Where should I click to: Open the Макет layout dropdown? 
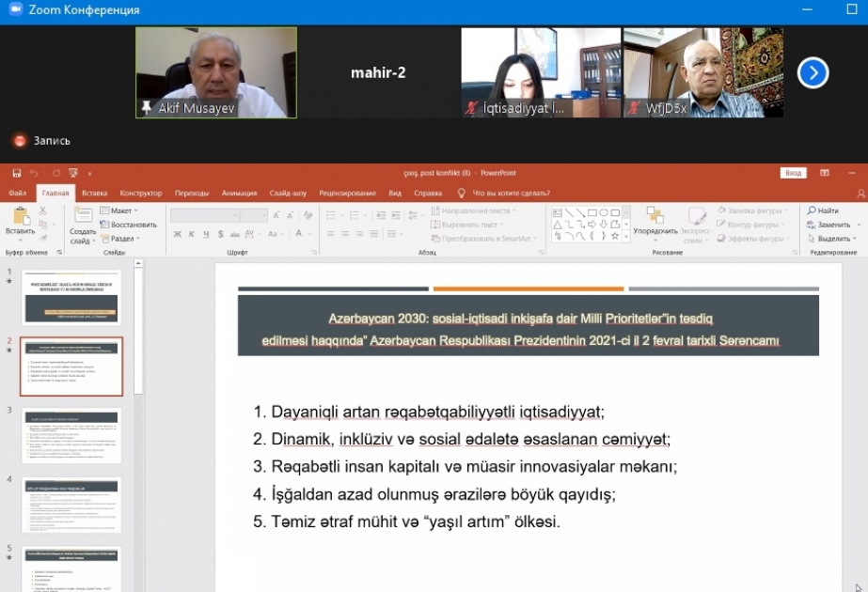click(x=119, y=210)
